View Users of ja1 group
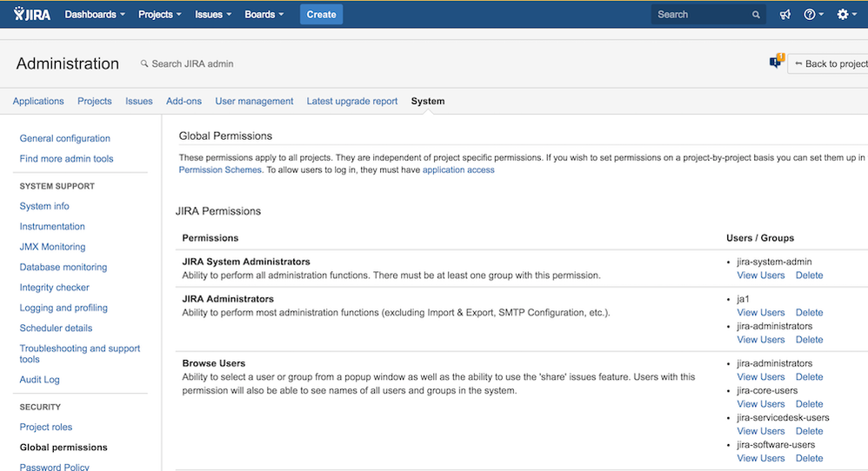 761,313
